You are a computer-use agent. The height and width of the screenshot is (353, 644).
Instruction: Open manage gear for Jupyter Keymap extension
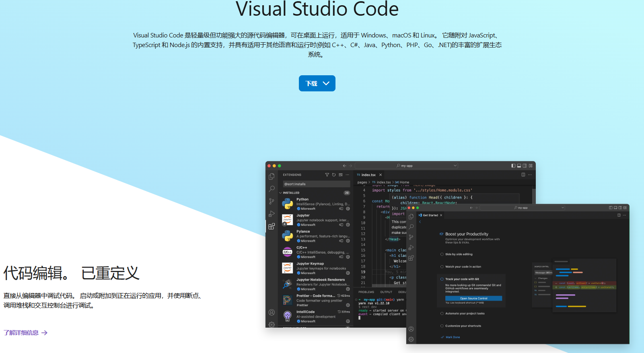(x=348, y=273)
